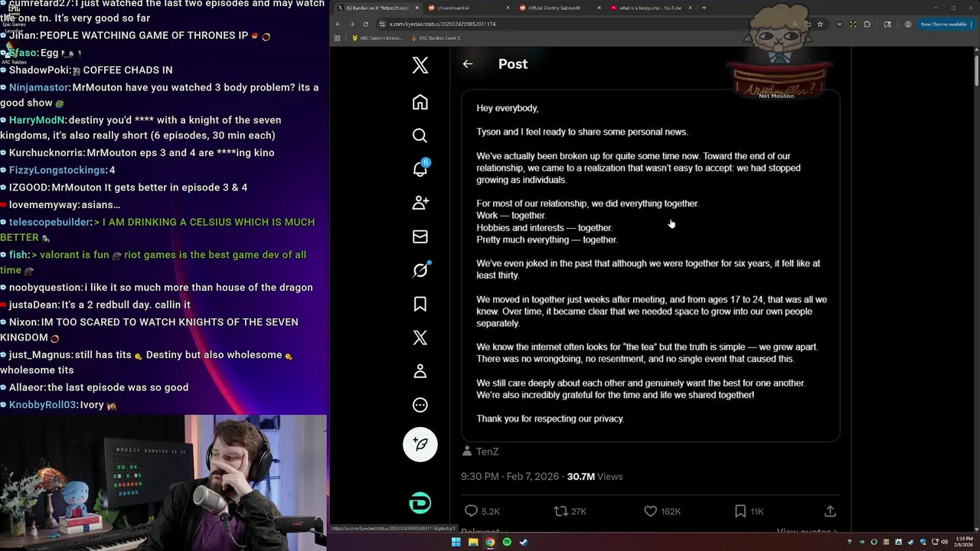Repost the post showing 27K reposts
Screen dimensions: 980x551
click(x=570, y=511)
